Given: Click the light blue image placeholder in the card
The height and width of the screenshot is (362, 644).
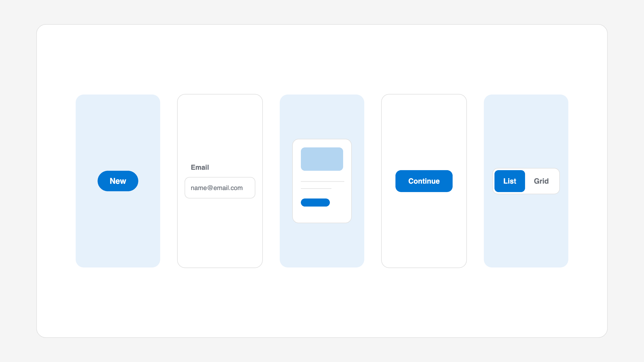Looking at the screenshot, I should [322, 159].
